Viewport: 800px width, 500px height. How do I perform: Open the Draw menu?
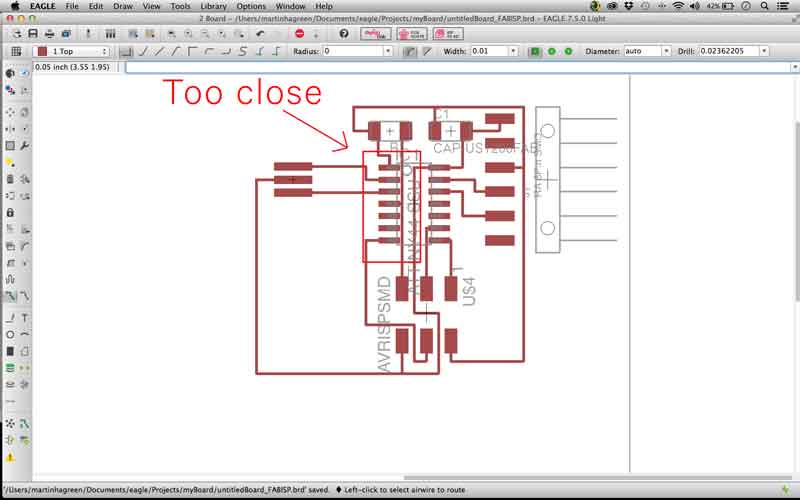[123, 6]
